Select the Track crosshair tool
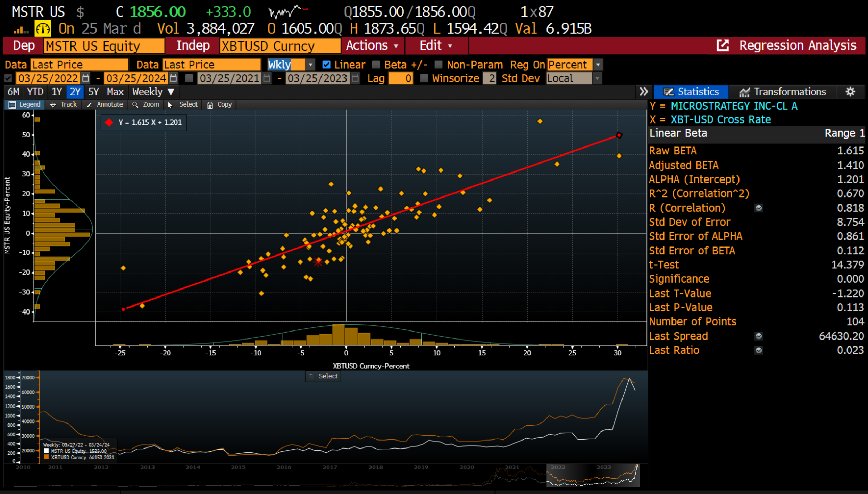The image size is (868, 494). coord(63,104)
